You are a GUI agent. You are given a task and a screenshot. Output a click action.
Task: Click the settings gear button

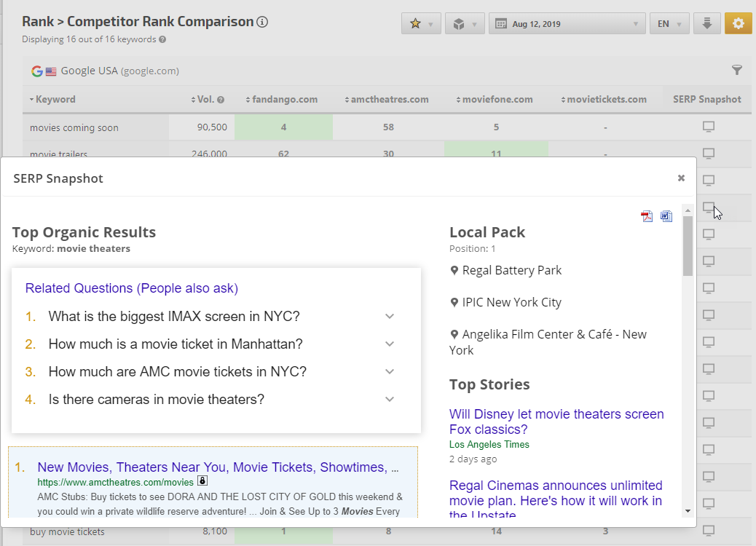tap(738, 23)
